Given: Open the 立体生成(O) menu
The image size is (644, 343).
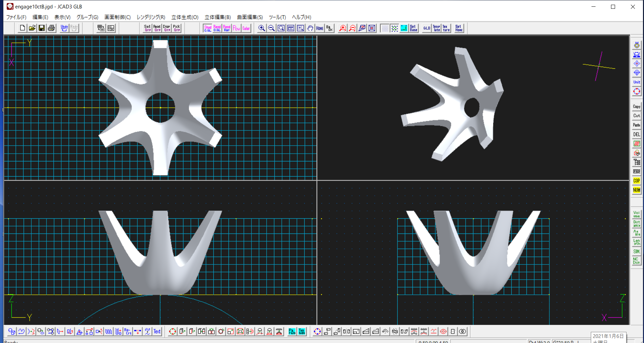Looking at the screenshot, I should click(x=185, y=17).
